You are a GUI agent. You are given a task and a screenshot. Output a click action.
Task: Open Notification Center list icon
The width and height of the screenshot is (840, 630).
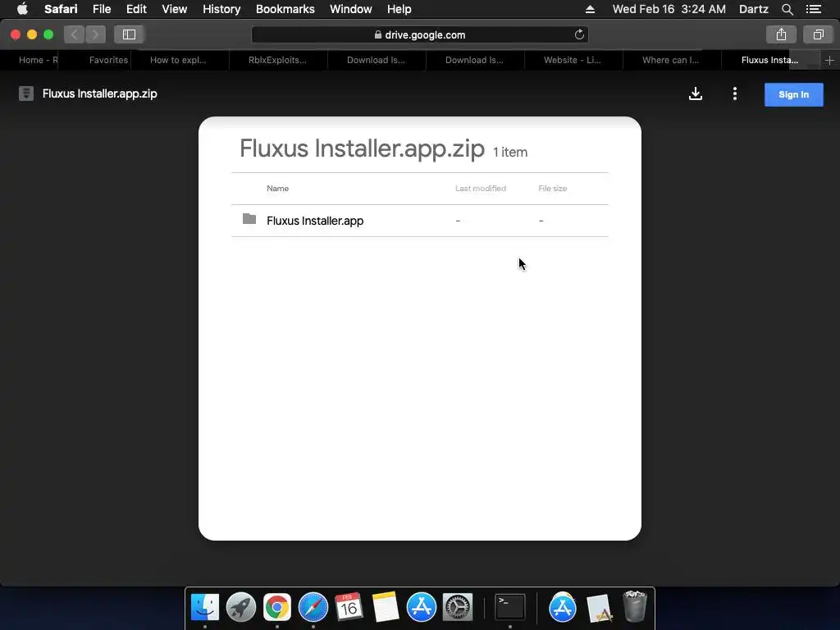tap(814, 9)
